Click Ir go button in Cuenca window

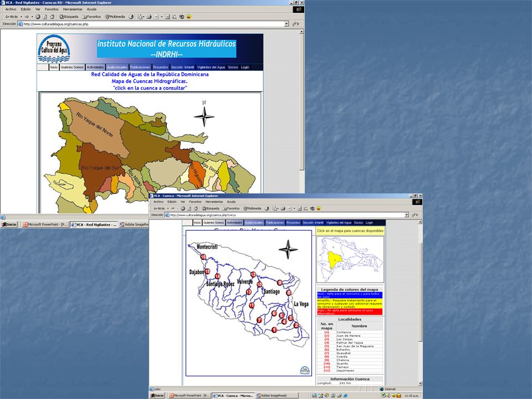pyautogui.click(x=415, y=215)
